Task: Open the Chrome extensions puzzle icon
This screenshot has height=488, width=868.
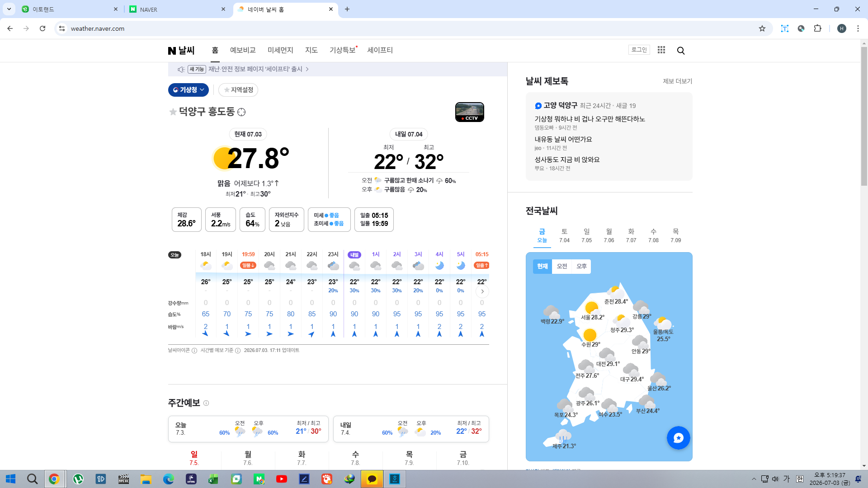Action: click(817, 28)
